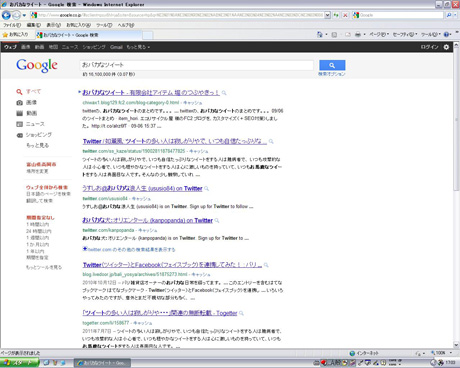Viewport: 460px width, 368px height.
Task: Click the taskbar clock 17:03
Action: click(x=450, y=362)
